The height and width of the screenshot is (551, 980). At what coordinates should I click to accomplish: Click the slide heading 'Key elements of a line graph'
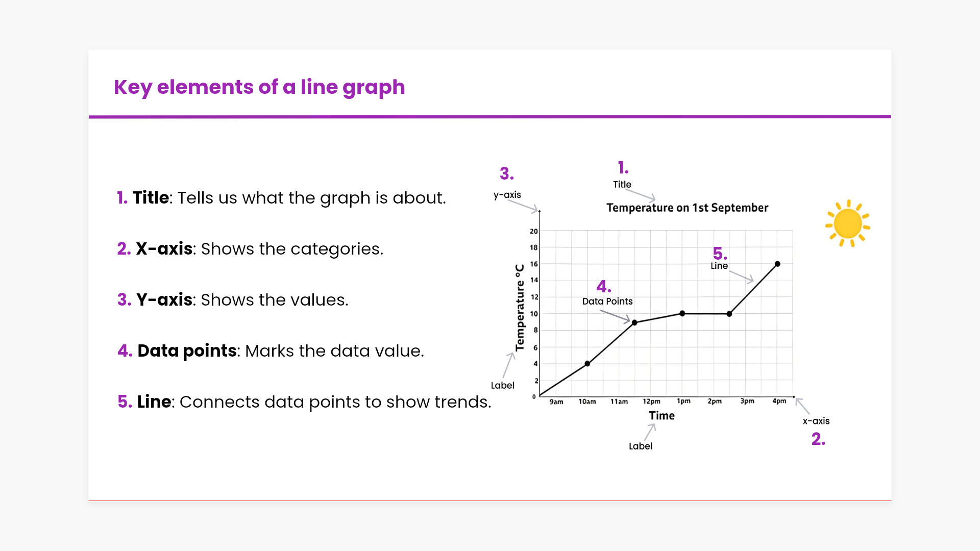(259, 87)
